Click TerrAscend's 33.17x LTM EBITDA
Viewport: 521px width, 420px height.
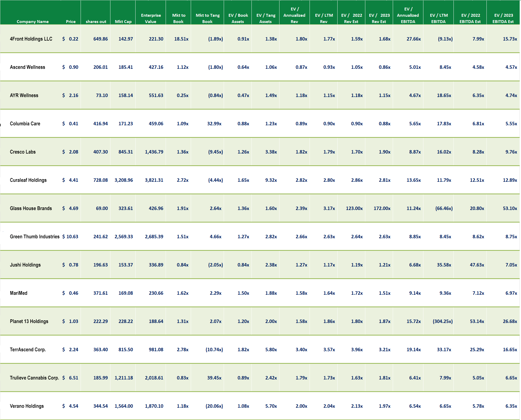coord(444,350)
